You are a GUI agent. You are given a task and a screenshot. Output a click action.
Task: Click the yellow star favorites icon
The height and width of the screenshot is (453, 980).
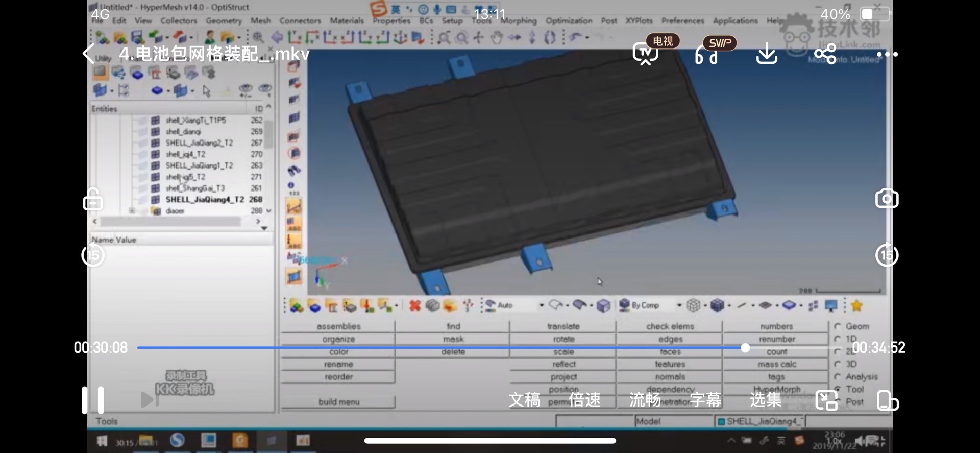[x=856, y=305]
